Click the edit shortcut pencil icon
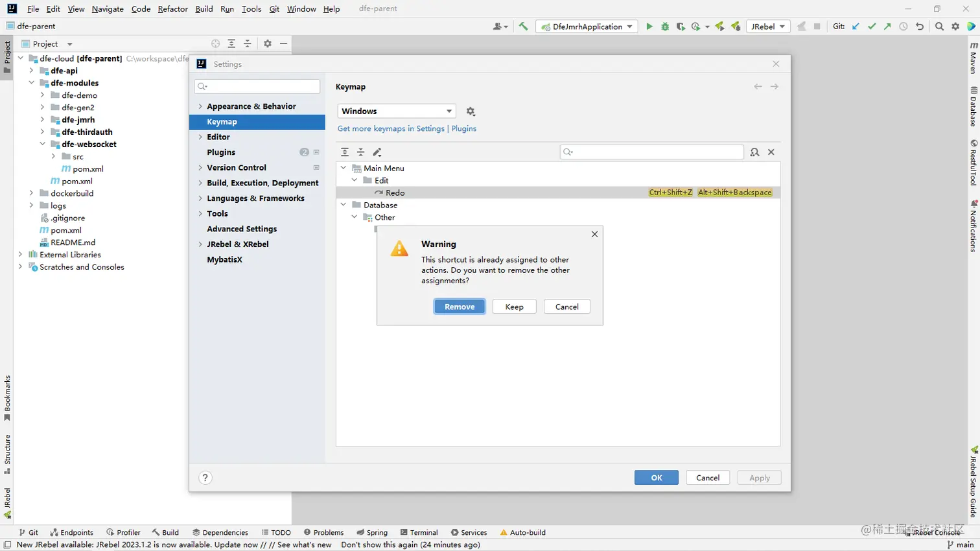Viewport: 980px width, 551px height. click(x=377, y=152)
